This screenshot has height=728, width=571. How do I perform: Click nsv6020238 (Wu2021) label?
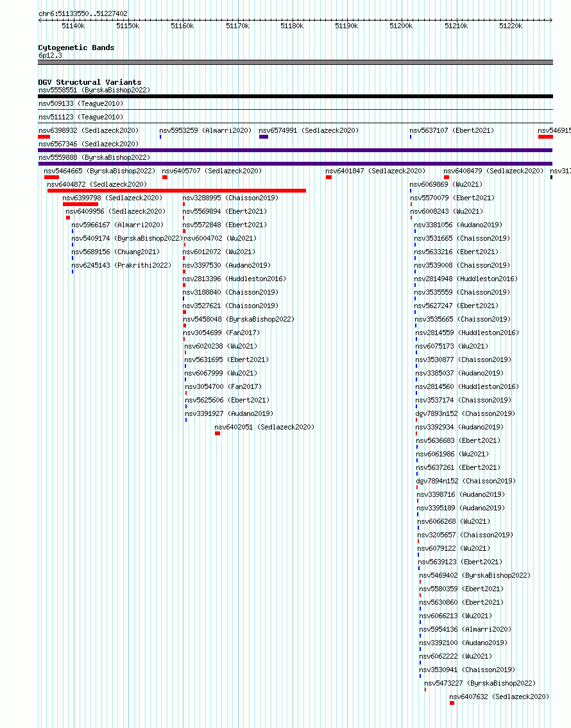click(x=221, y=346)
